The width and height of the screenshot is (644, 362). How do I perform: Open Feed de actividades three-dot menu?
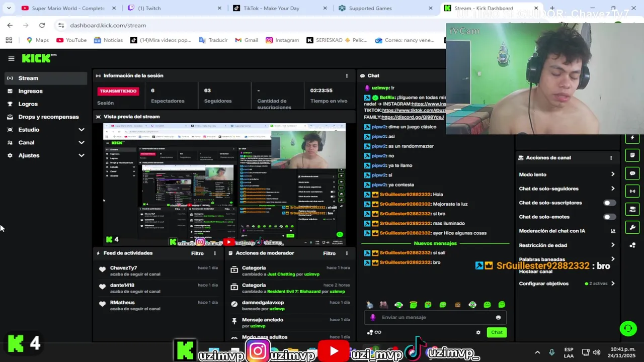point(215,253)
